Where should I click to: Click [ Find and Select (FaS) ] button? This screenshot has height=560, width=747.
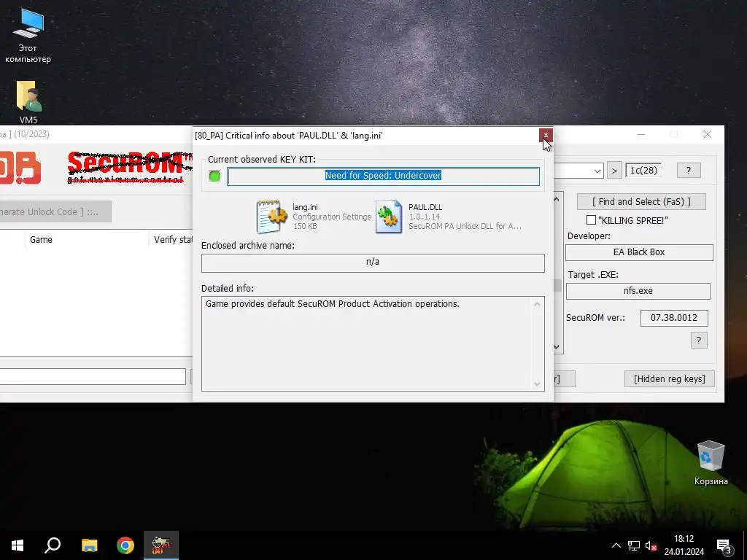[641, 202]
